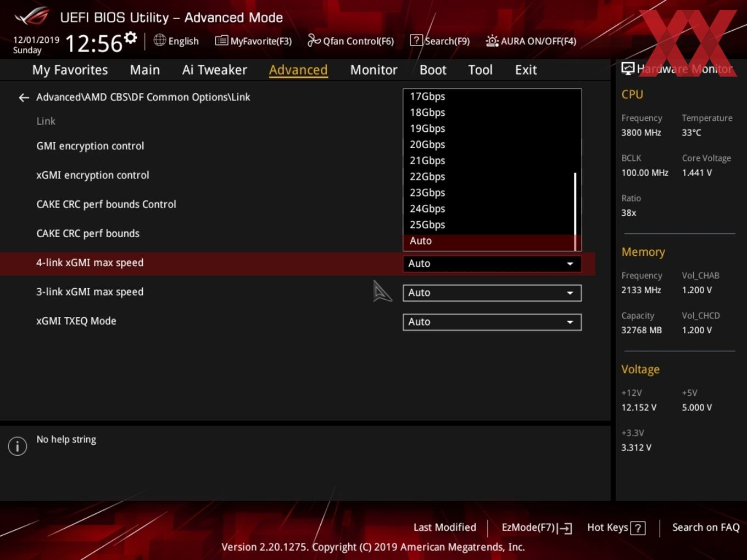The image size is (747, 560).
Task: Select xGMI encryption control setting
Action: tap(93, 175)
